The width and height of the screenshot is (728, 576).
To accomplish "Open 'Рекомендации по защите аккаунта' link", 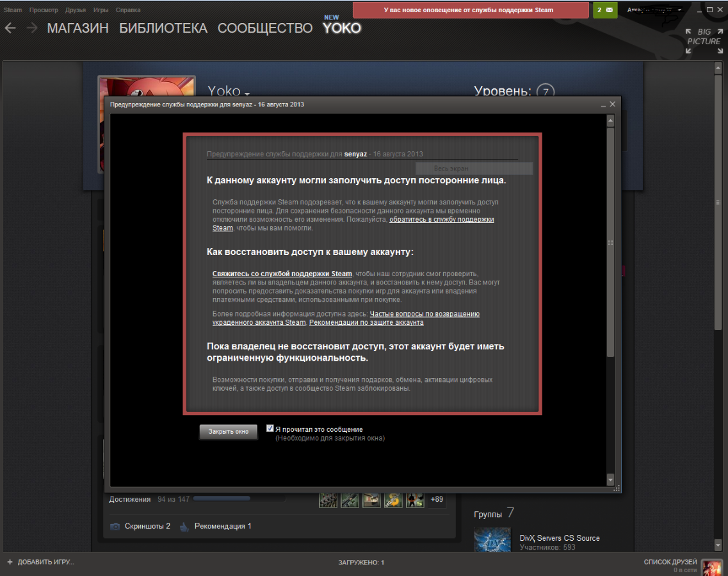I will pos(366,323).
